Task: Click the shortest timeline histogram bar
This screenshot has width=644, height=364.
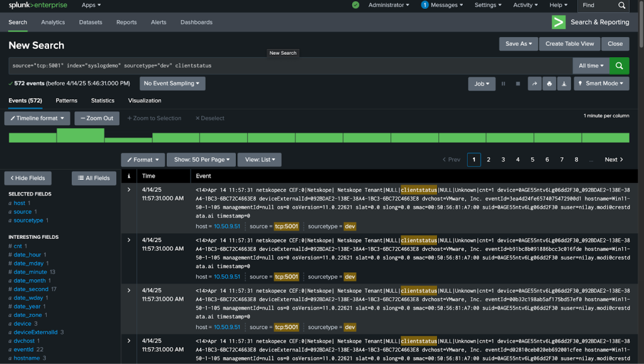Action: (128, 140)
